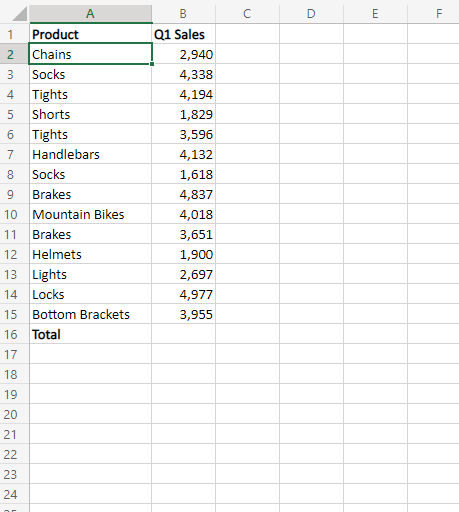Select the cell showing 4,194
The width and height of the screenshot is (459, 512).
(x=183, y=94)
